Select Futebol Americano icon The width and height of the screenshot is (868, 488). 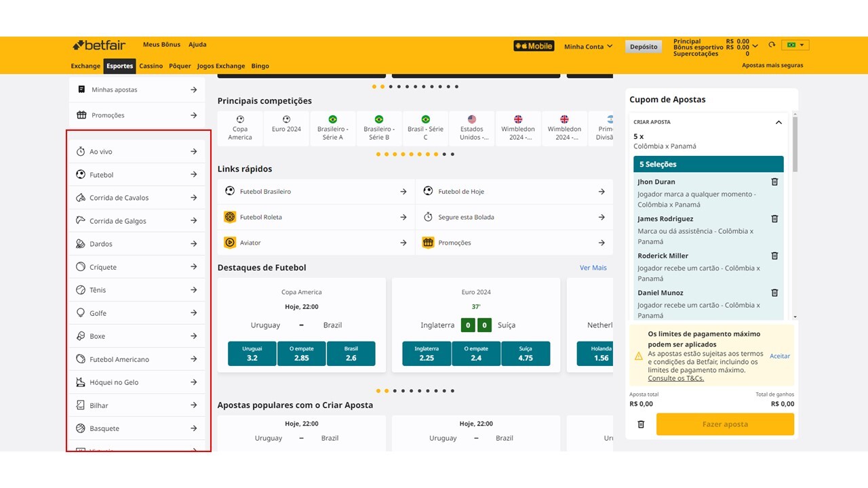[81, 359]
